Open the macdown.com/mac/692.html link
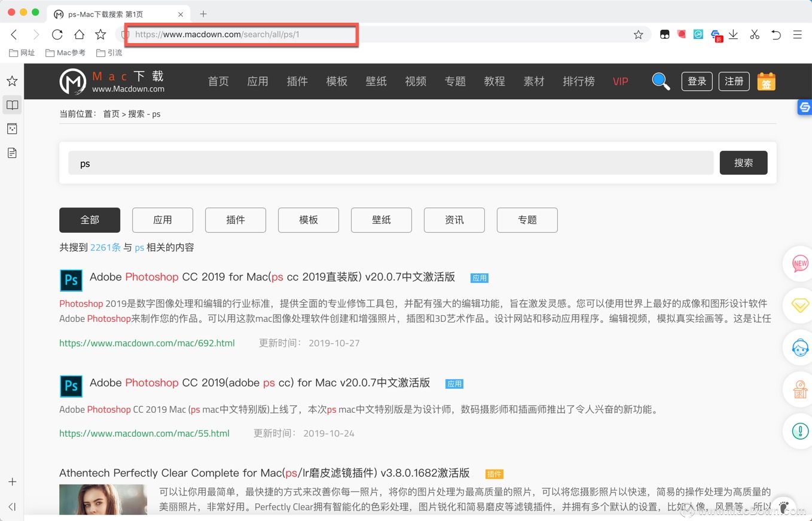This screenshot has height=521, width=812. coord(147,343)
